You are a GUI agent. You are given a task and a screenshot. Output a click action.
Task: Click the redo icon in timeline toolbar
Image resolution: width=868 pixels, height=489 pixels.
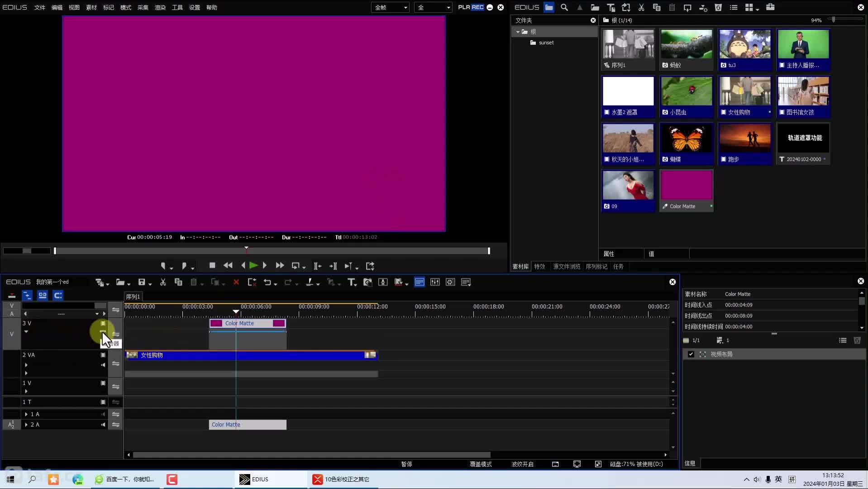pyautogui.click(x=288, y=282)
